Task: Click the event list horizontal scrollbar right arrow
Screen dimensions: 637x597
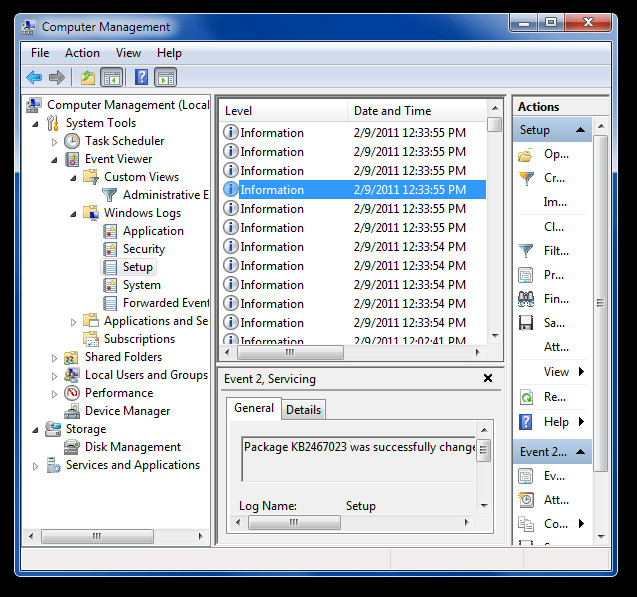Action: coord(477,353)
